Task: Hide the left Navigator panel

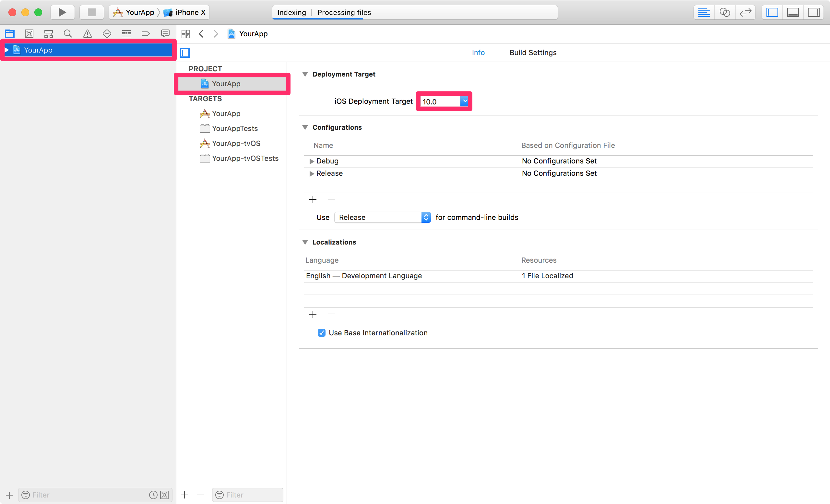Action: click(x=772, y=12)
